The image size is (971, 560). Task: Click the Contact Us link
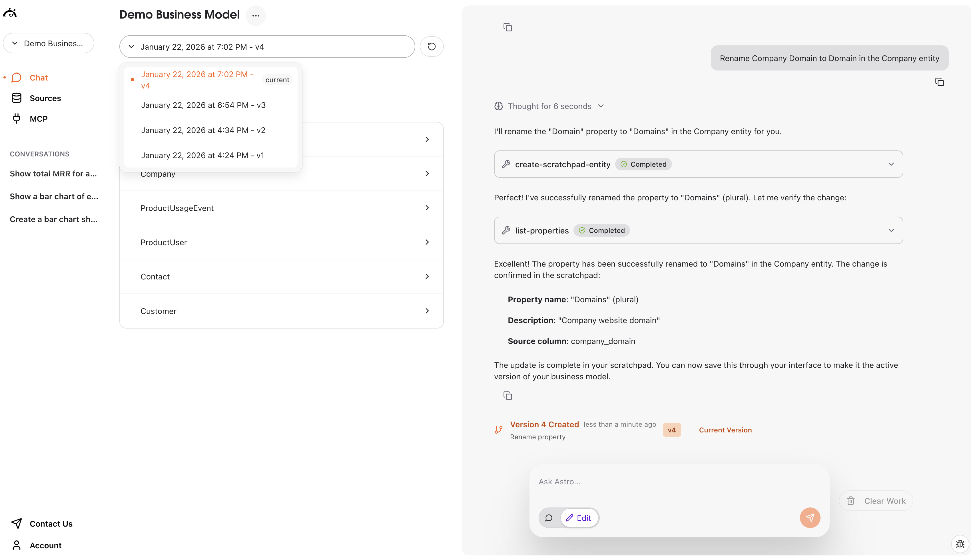(x=51, y=523)
